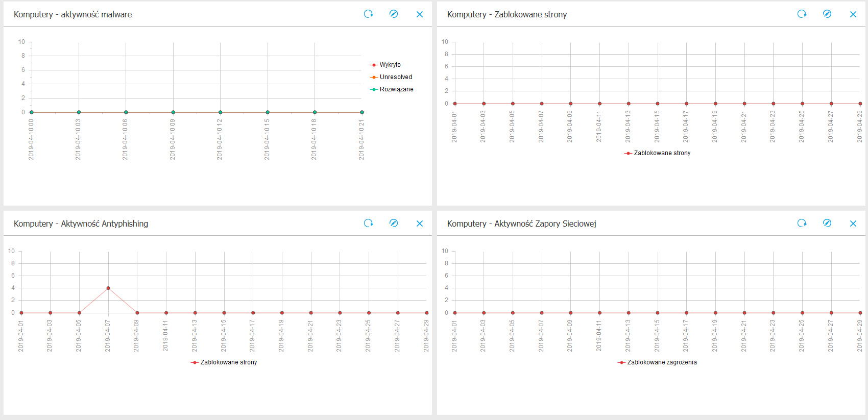Edit the Aktywność Zapory Sieciowej panel
868x420 pixels.
827,224
